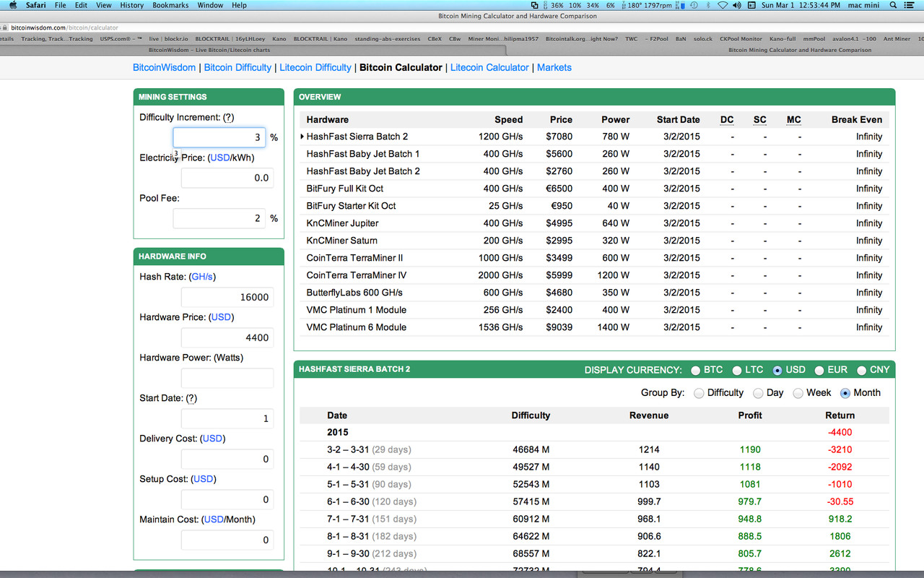
Task: Open Ant Miner bookmark
Action: click(897, 39)
